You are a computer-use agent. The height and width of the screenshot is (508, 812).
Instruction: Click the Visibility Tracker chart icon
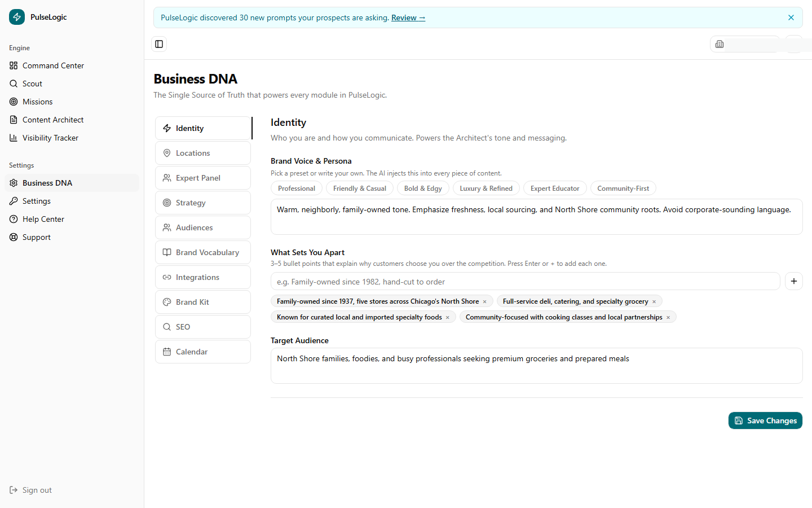pos(14,138)
